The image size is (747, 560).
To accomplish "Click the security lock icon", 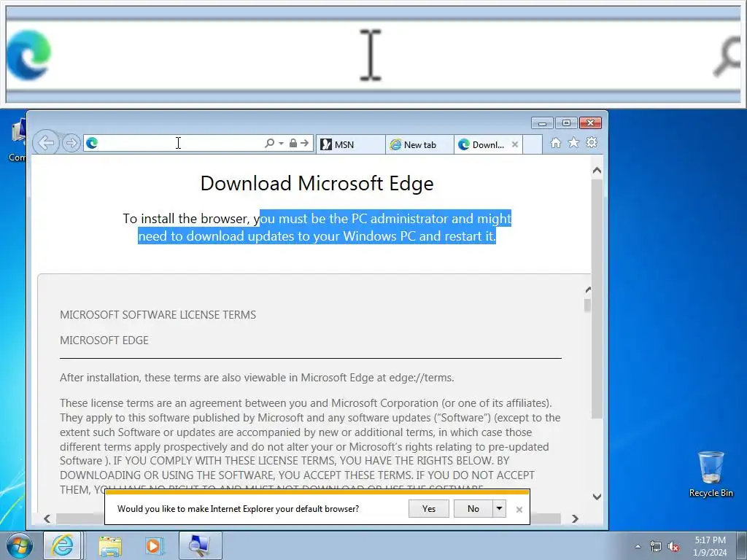I will coord(293,143).
